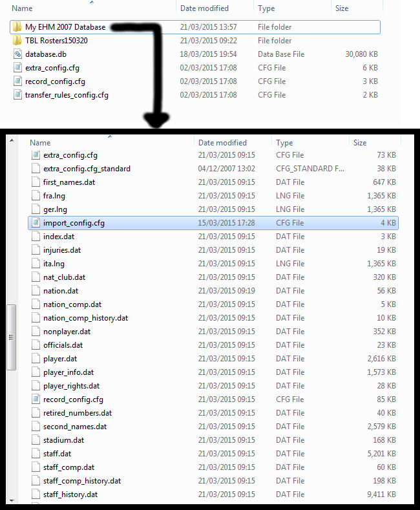This screenshot has width=420, height=510.
Task: Open the My EHM 2007 Database folder icon
Action: [17, 27]
